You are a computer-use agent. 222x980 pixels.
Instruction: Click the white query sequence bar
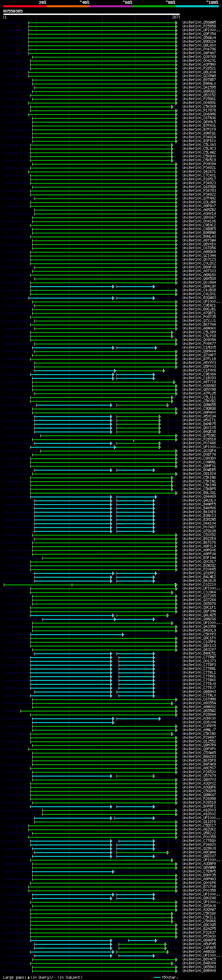click(92, 14)
